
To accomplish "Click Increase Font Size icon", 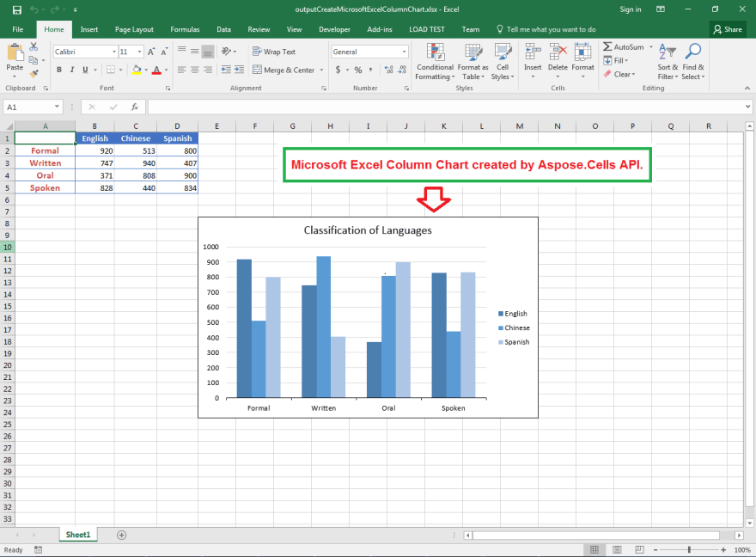I will [x=151, y=52].
